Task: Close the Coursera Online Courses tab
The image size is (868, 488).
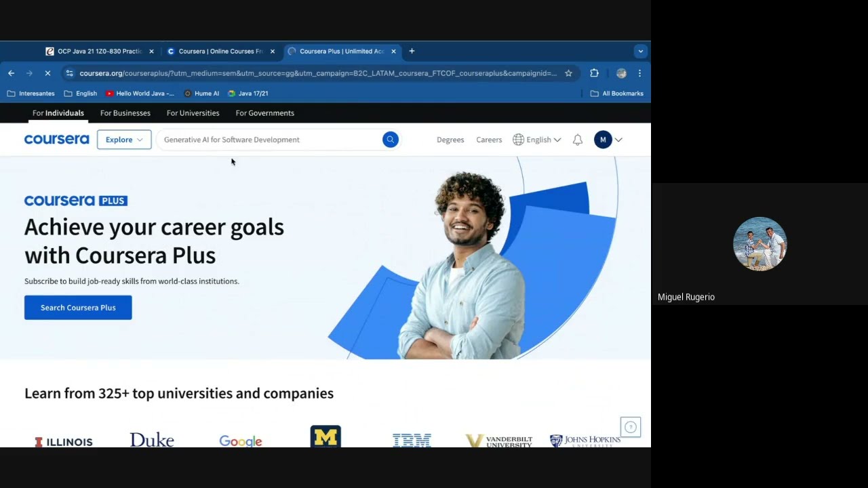Action: (x=273, y=52)
